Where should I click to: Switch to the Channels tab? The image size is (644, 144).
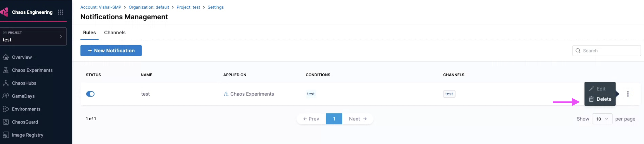click(x=115, y=33)
